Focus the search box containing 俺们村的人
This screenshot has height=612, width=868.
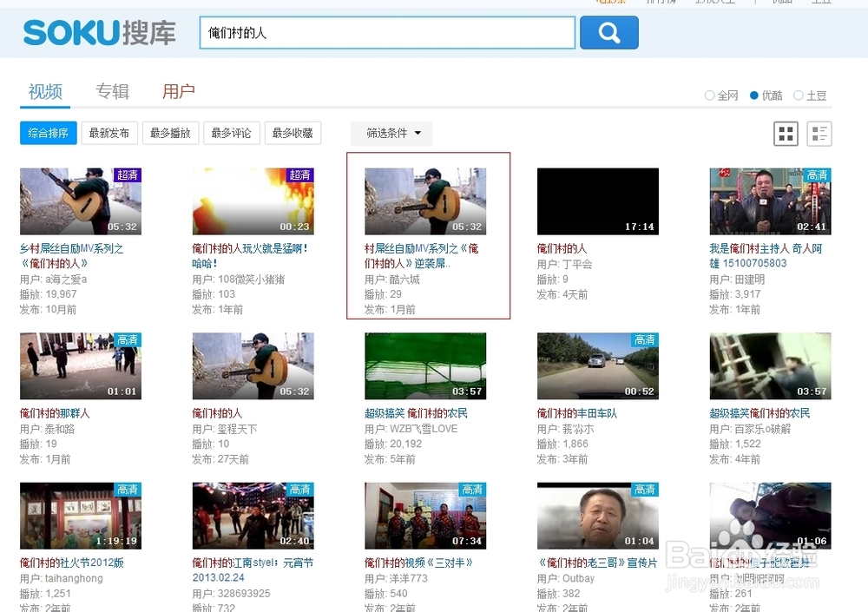pos(387,33)
